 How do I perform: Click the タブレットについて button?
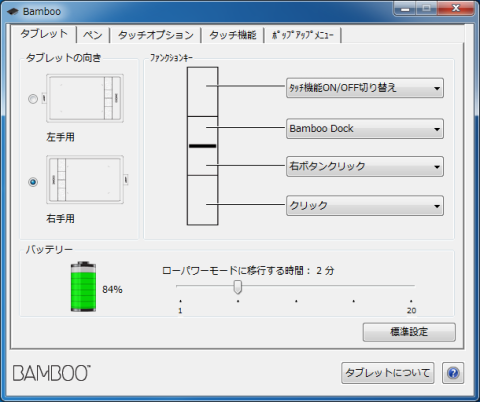[x=388, y=373]
